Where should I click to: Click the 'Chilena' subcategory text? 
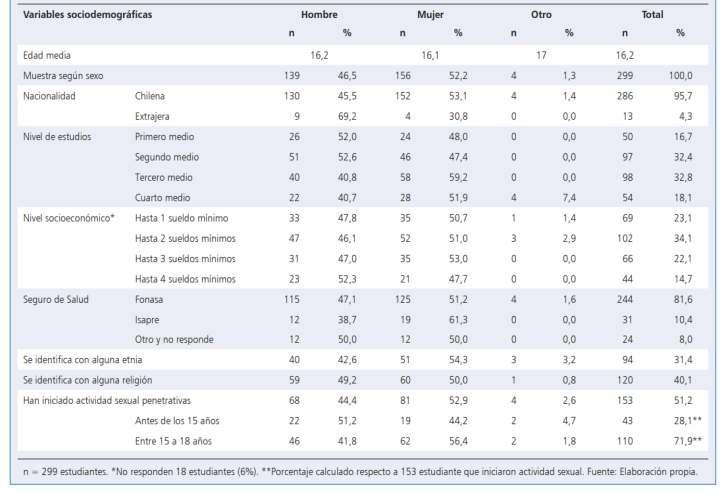pos(150,96)
